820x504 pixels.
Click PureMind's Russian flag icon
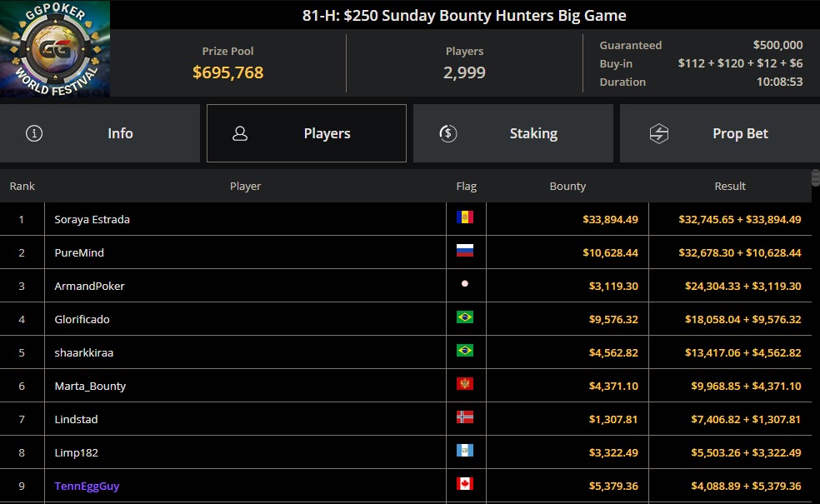465,251
